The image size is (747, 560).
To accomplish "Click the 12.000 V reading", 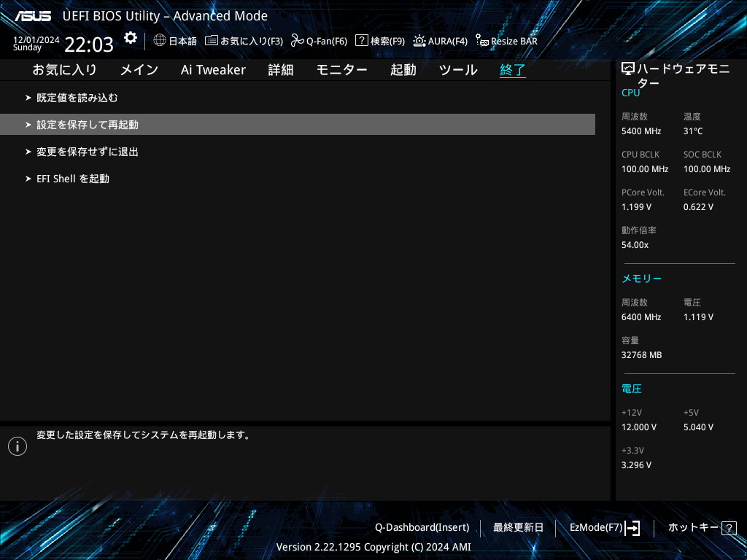I will pos(639,427).
